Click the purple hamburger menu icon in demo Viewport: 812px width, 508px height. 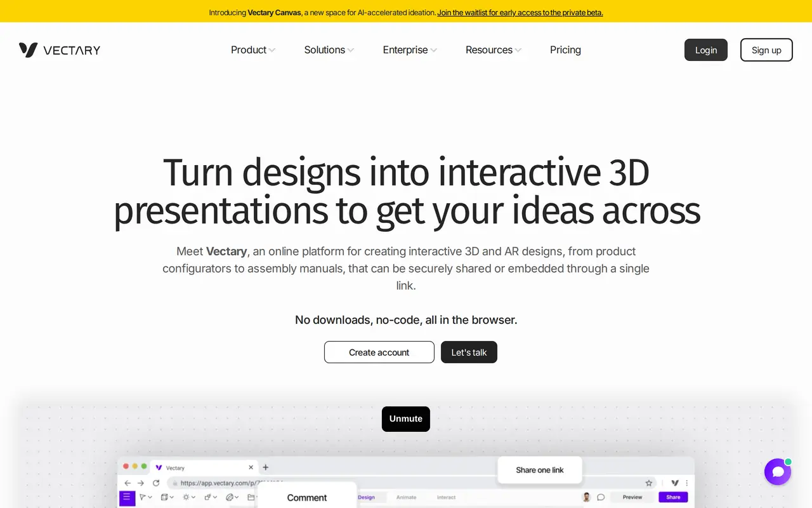tap(127, 498)
